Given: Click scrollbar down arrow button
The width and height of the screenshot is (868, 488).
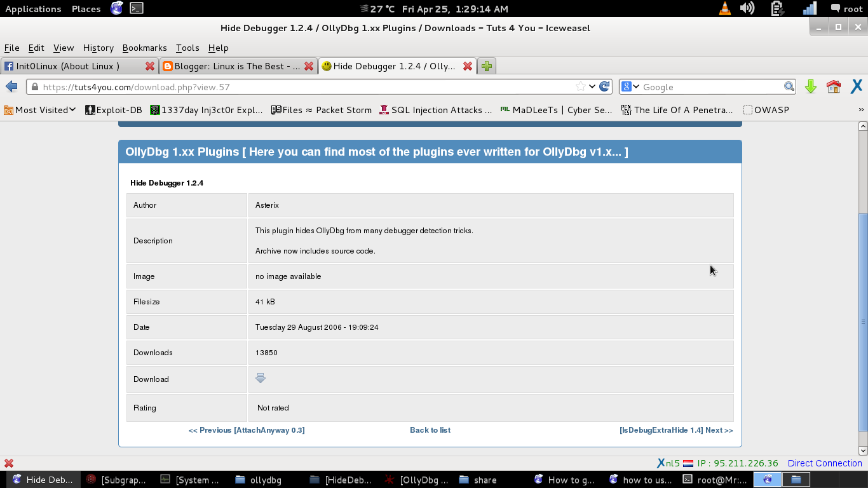Looking at the screenshot, I should coord(863,451).
